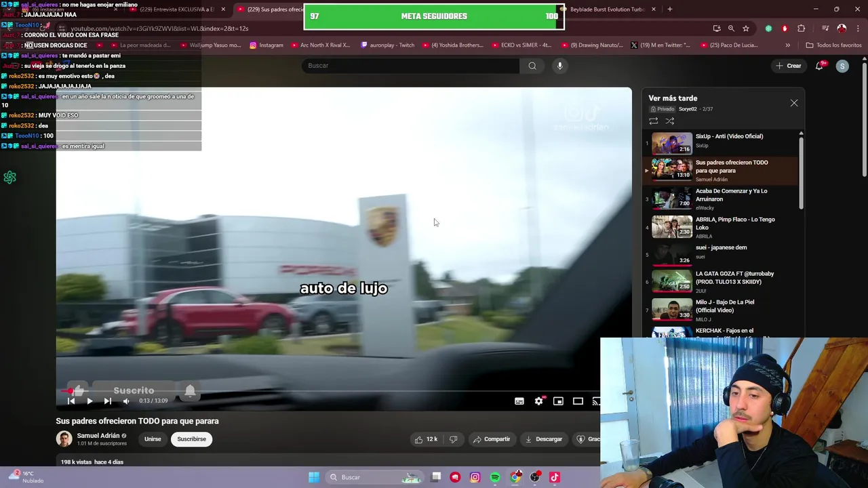This screenshot has height=488, width=868.
Task: Close the Ver más tarde playlist panel
Action: coord(794,103)
